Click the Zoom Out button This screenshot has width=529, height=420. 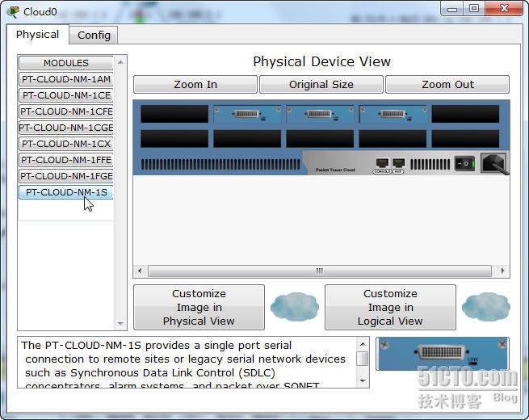[x=447, y=84]
